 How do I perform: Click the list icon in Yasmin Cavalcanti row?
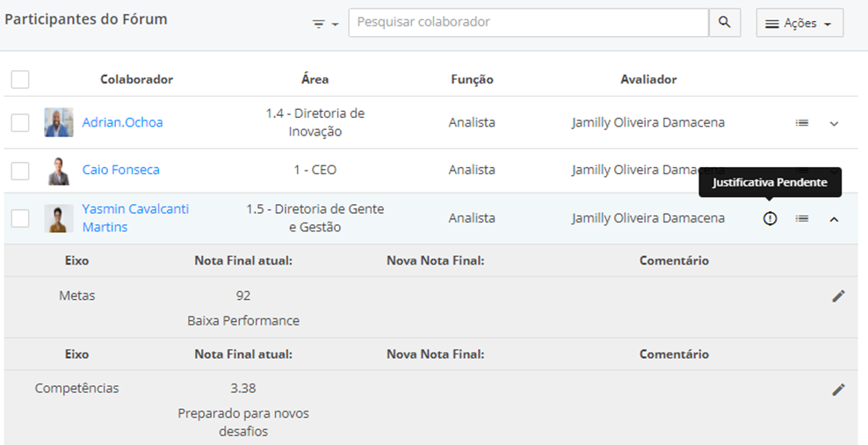tap(801, 218)
